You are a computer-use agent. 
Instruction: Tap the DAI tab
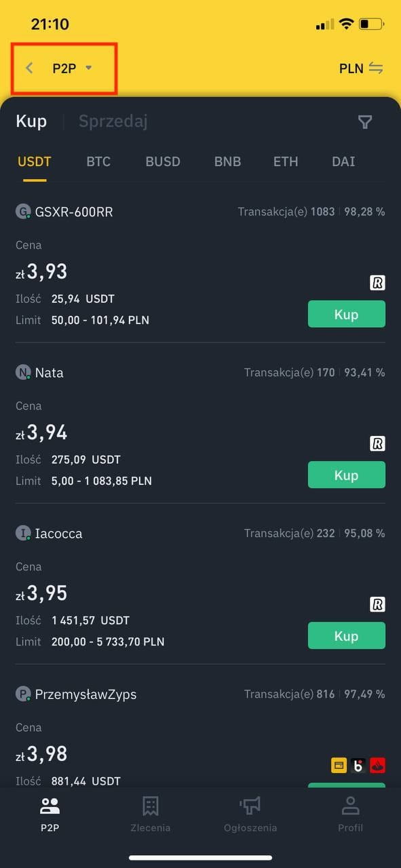click(343, 161)
